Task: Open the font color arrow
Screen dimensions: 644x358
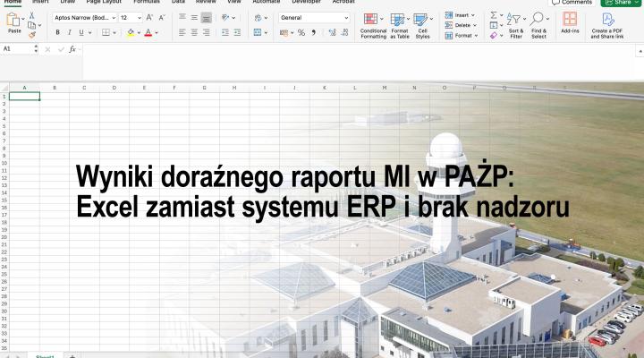Action: (157, 32)
